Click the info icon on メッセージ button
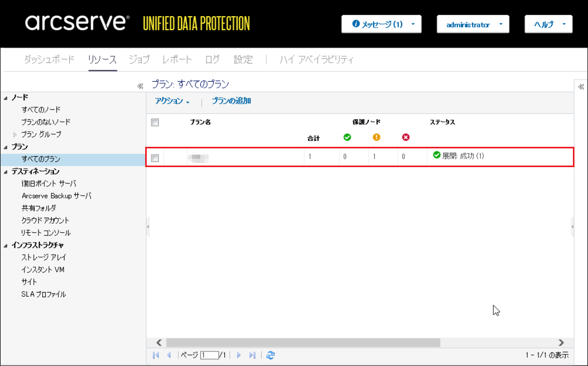588x366 pixels. (x=356, y=23)
